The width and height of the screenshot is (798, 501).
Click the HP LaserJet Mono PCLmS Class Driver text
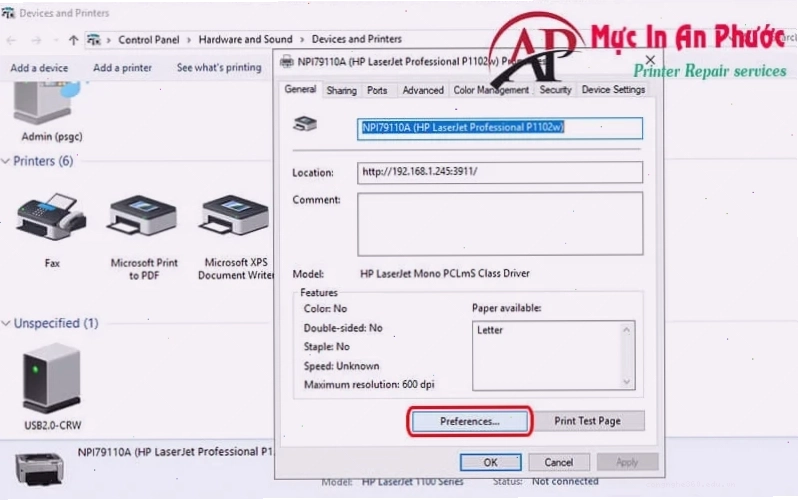tap(445, 273)
